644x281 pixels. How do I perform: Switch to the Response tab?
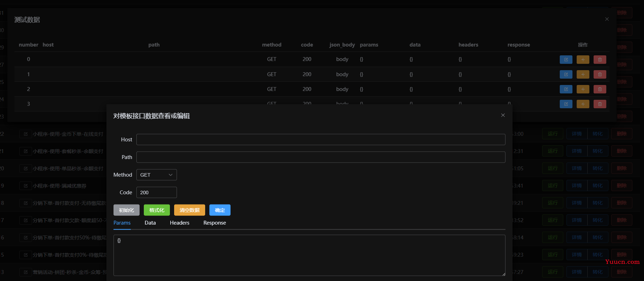[215, 223]
